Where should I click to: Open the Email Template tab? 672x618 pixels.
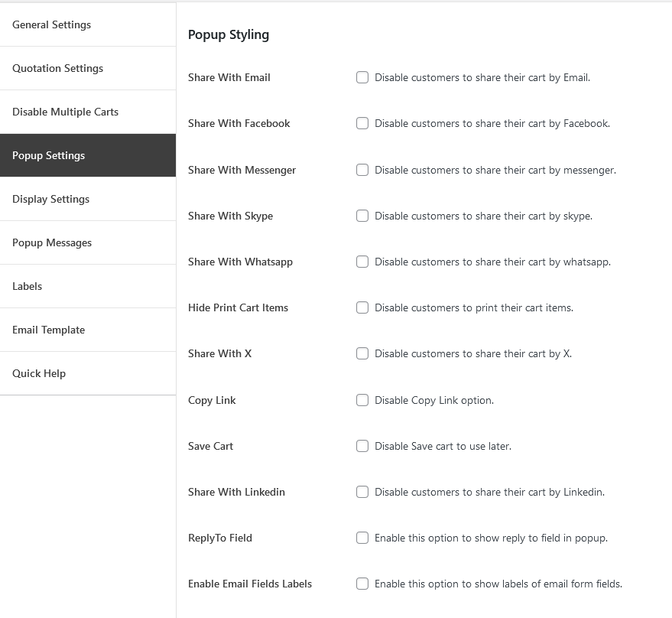click(x=88, y=330)
